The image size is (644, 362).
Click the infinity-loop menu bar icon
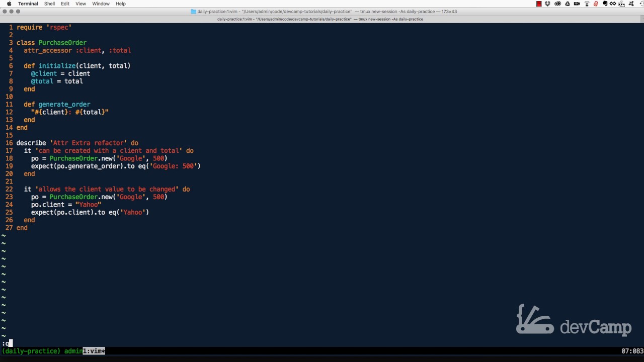pos(612,4)
